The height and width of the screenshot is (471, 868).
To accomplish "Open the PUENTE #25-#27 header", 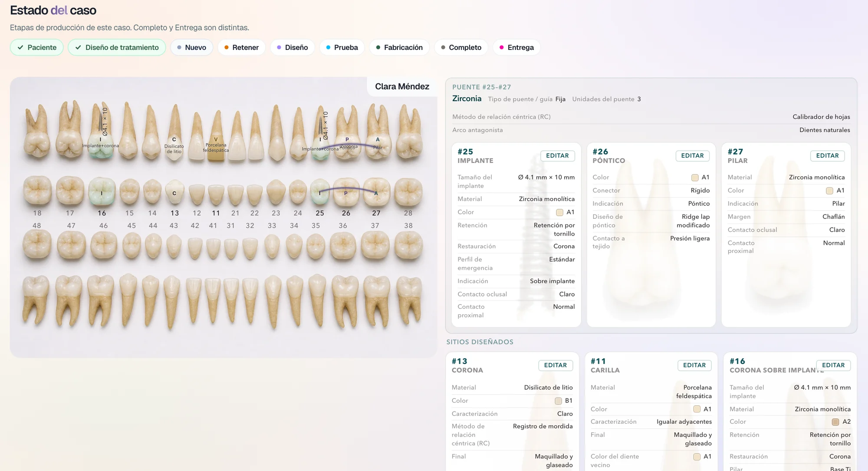I will tap(481, 87).
